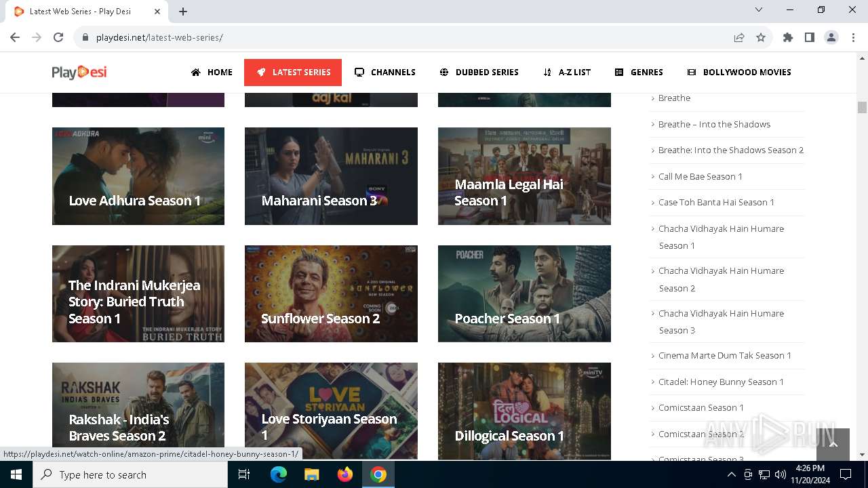Open Breathe: Into the Shadows Season 2

coord(731,150)
